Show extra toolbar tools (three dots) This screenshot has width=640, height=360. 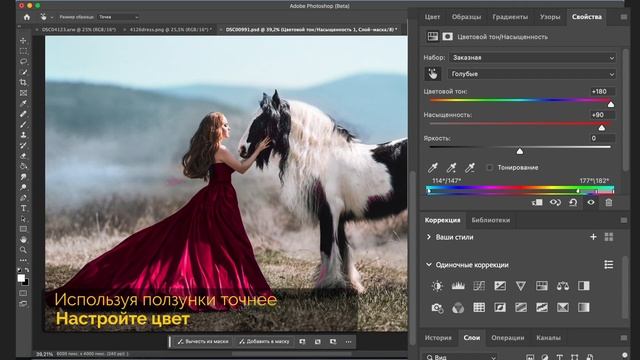(x=23, y=260)
